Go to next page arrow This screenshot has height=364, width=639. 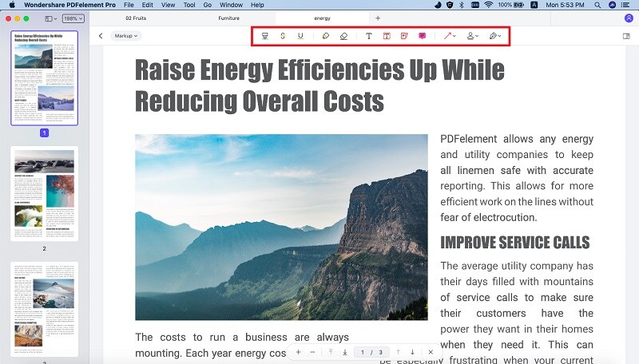412,352
